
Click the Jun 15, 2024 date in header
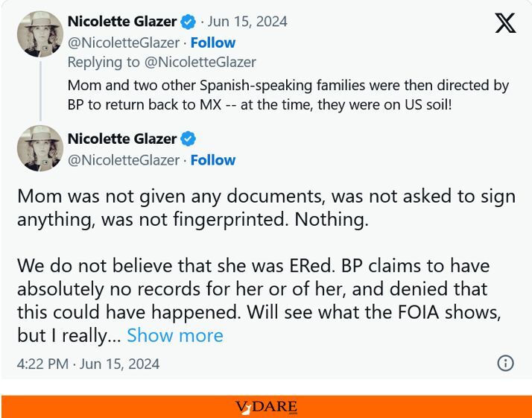[x=247, y=22]
